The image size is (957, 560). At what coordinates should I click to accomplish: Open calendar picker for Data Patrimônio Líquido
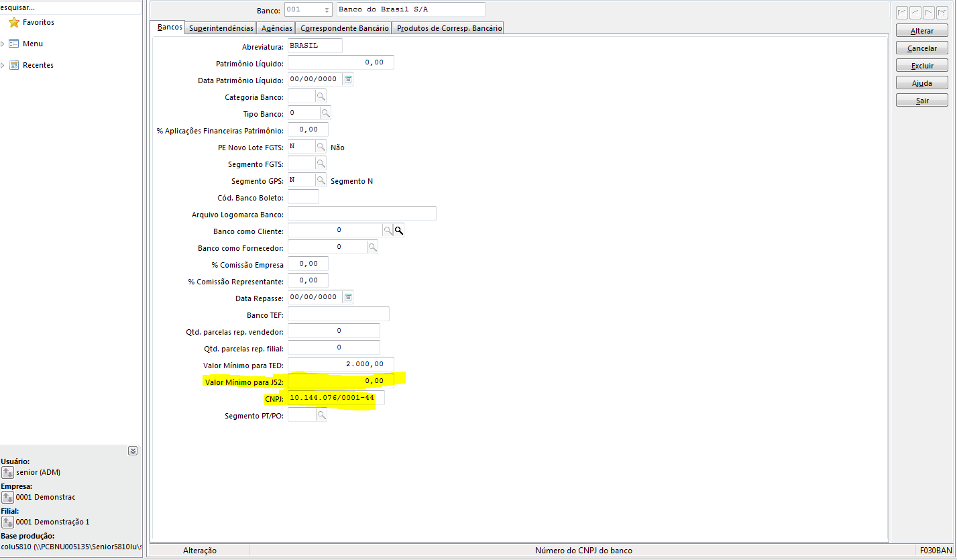(347, 80)
